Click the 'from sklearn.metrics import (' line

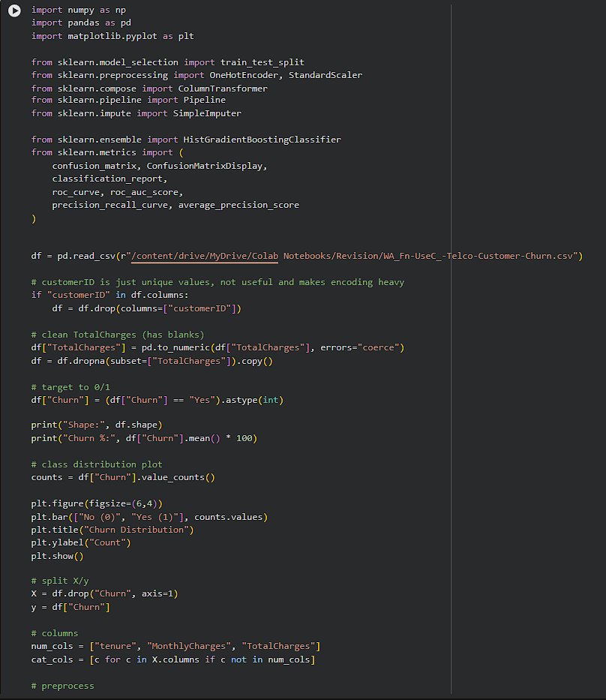(107, 152)
